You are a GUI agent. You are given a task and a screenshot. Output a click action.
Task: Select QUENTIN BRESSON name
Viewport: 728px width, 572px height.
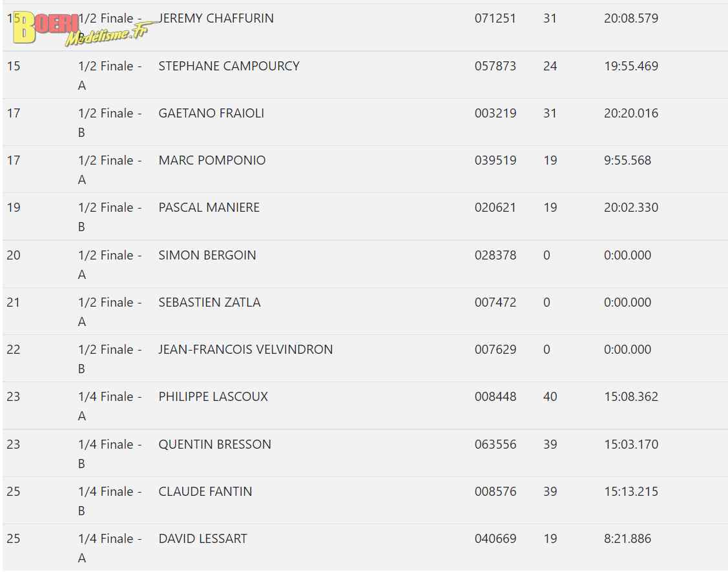[x=214, y=444]
